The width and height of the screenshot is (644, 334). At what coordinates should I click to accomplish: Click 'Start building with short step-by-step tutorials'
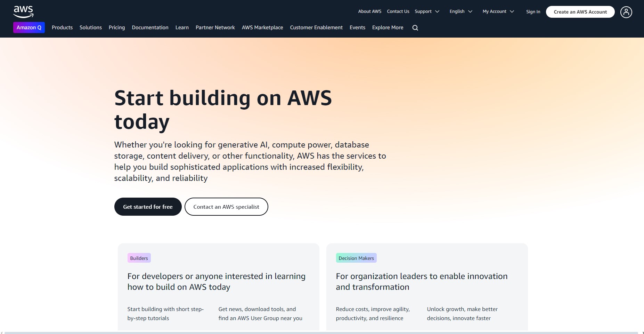click(x=165, y=313)
